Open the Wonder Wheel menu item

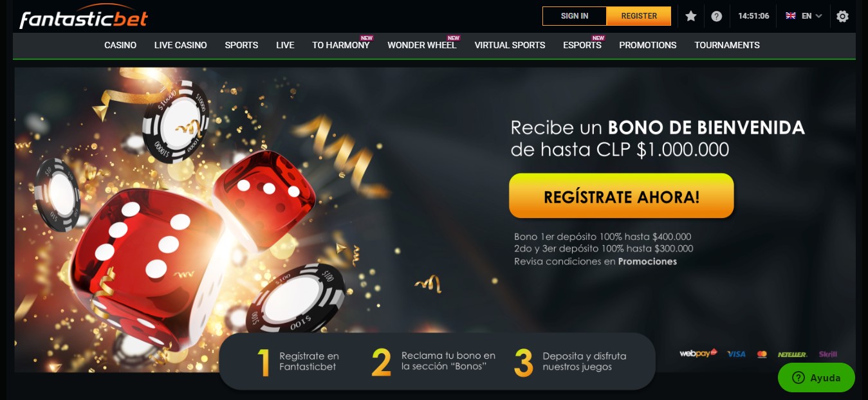pyautogui.click(x=422, y=45)
